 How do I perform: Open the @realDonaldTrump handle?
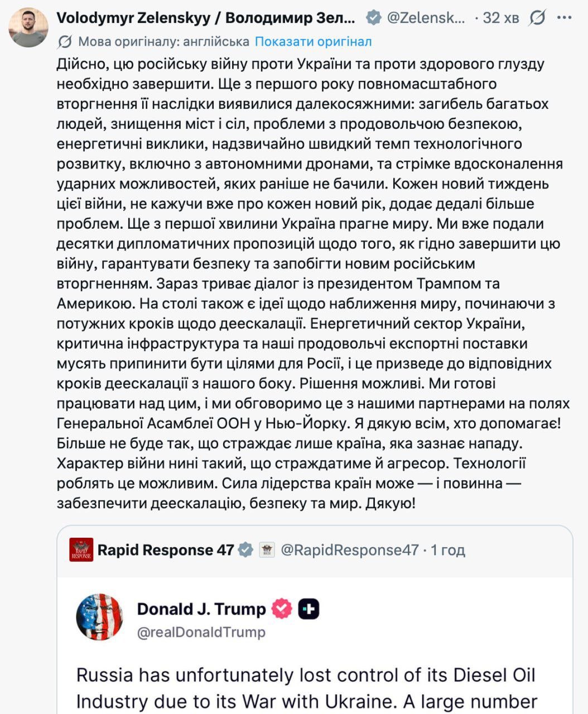pyautogui.click(x=201, y=633)
